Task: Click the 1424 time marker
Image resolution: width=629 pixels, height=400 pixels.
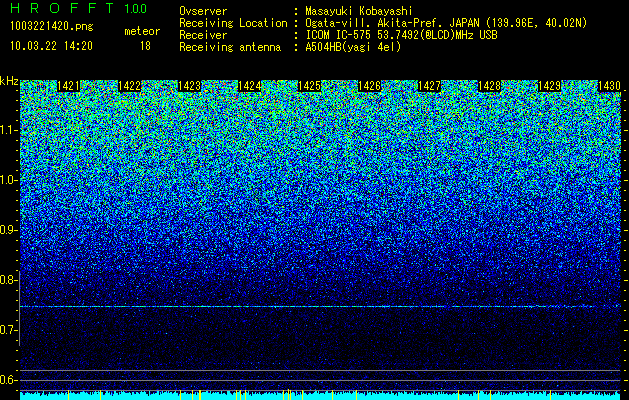Action: [x=250, y=86]
